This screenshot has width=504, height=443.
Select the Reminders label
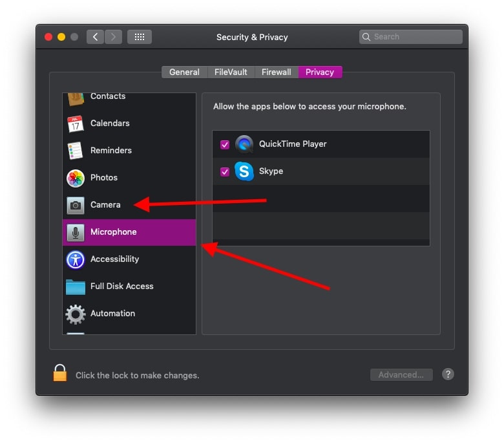click(111, 150)
